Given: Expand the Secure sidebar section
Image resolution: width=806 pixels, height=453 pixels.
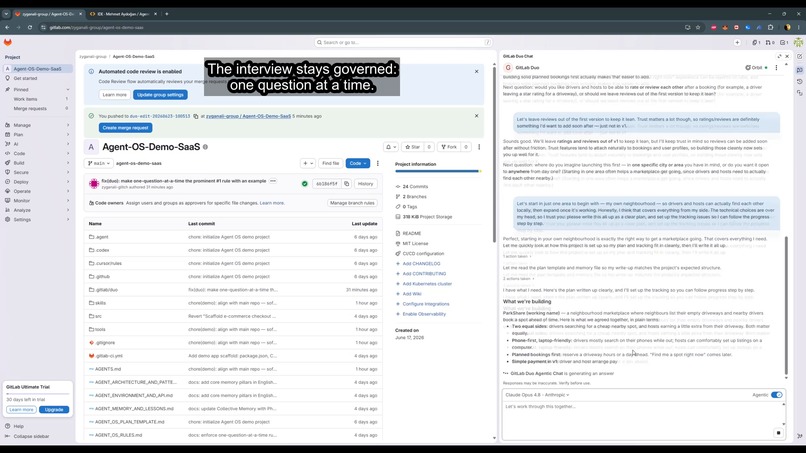Looking at the screenshot, I should pyautogui.click(x=37, y=172).
